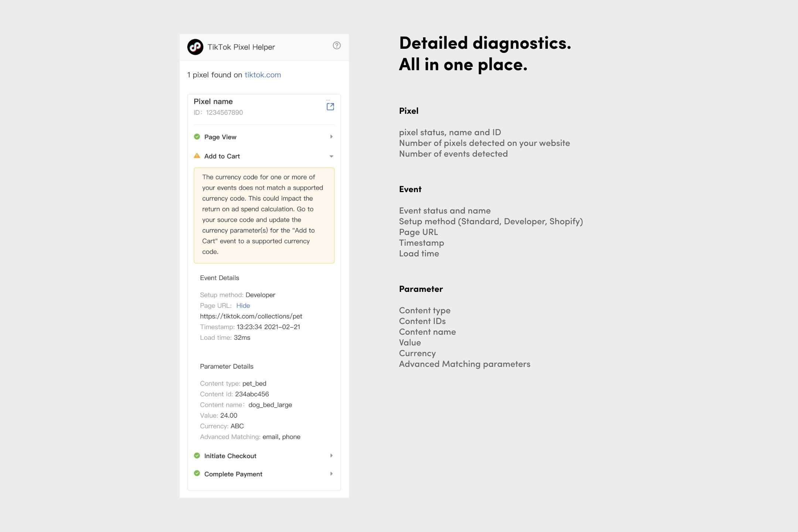Image resolution: width=798 pixels, height=532 pixels.
Task: Collapse the Add to Cart event arrow
Action: click(x=331, y=156)
